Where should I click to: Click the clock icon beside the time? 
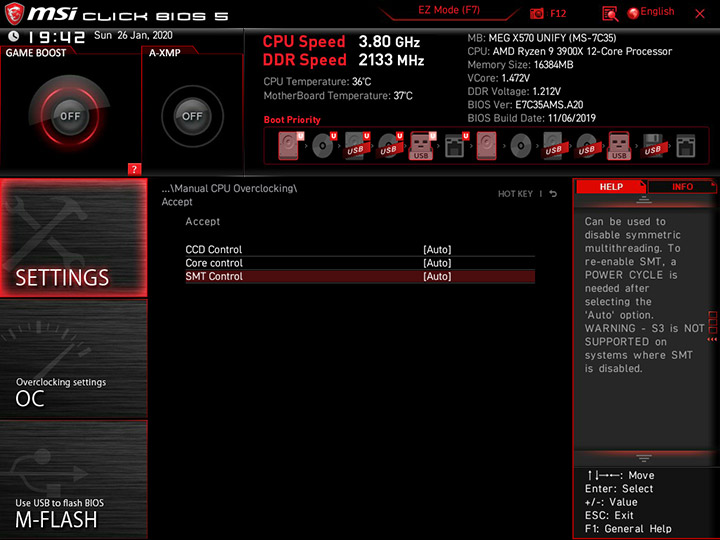click(14, 36)
